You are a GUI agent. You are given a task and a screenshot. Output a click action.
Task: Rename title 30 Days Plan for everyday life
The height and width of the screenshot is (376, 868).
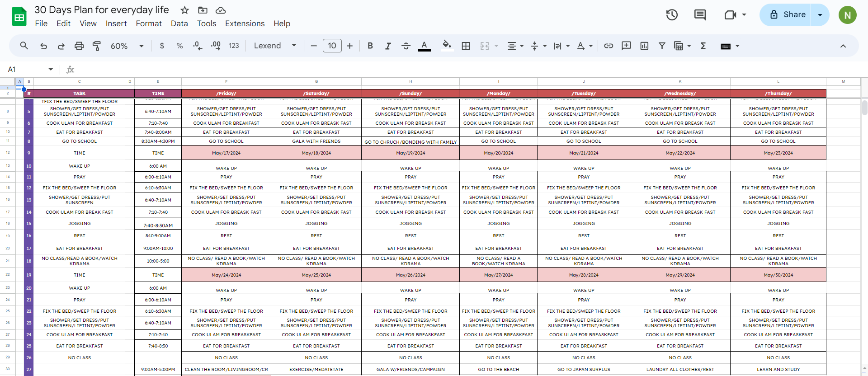pyautogui.click(x=102, y=10)
